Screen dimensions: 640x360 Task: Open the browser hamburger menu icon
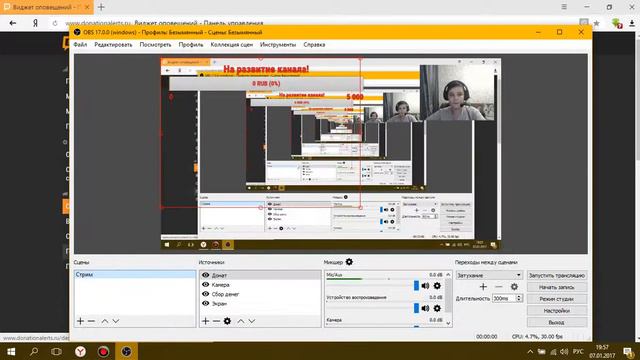point(564,7)
